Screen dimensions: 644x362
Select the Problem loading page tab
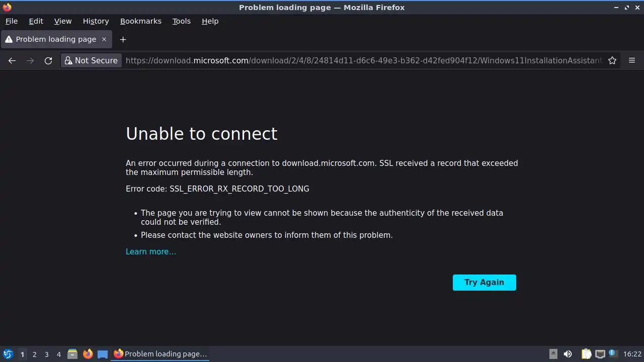(56, 39)
